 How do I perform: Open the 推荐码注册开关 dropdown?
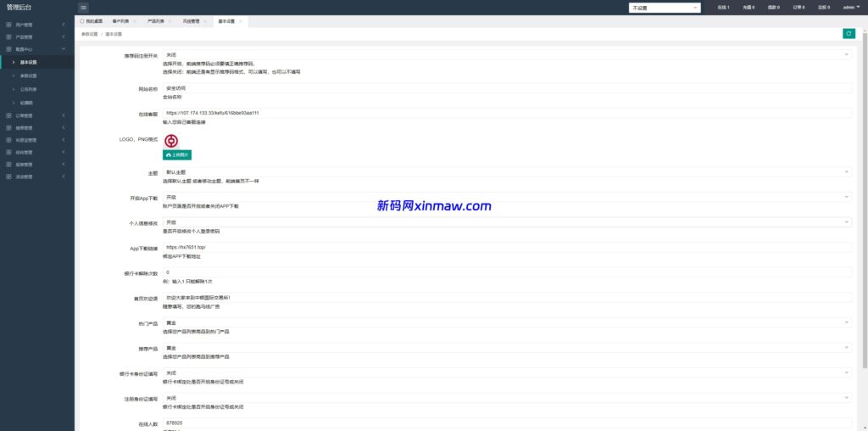tap(507, 54)
